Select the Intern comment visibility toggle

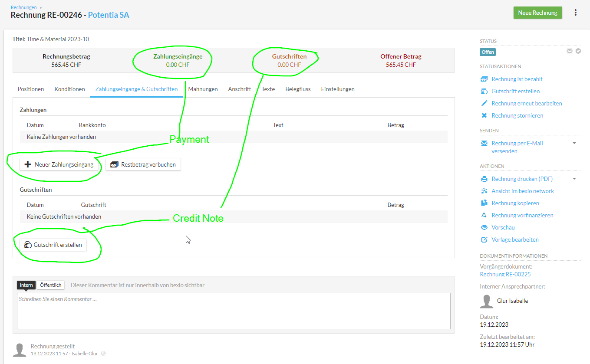[x=26, y=285]
